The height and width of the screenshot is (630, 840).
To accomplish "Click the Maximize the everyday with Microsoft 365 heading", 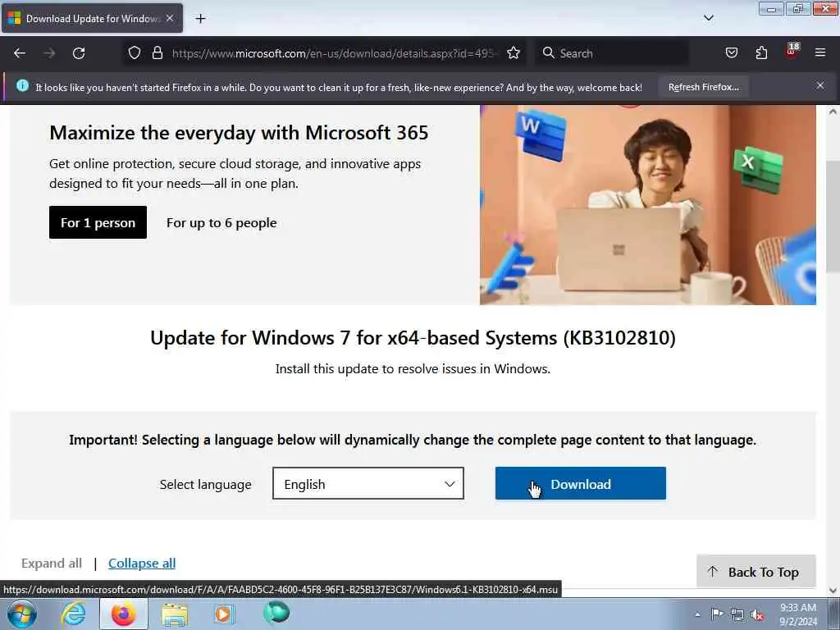I will [239, 133].
